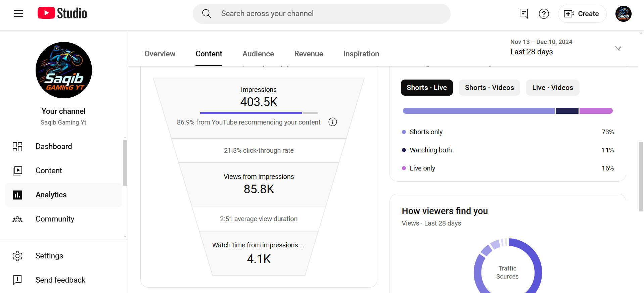Click the search magnifier icon
Image resolution: width=644 pixels, height=293 pixels.
[207, 14]
